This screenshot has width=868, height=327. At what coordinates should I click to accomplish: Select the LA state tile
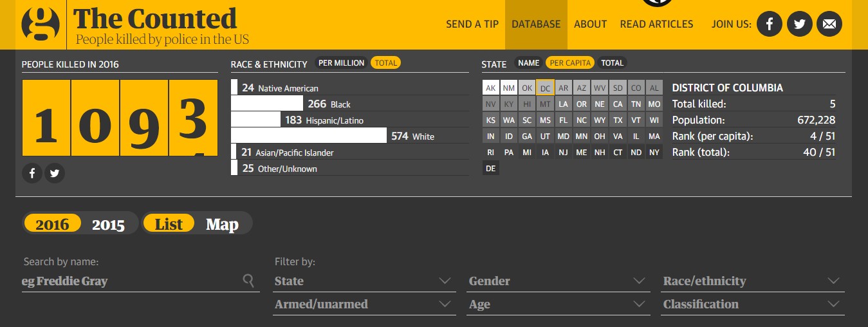click(x=563, y=104)
